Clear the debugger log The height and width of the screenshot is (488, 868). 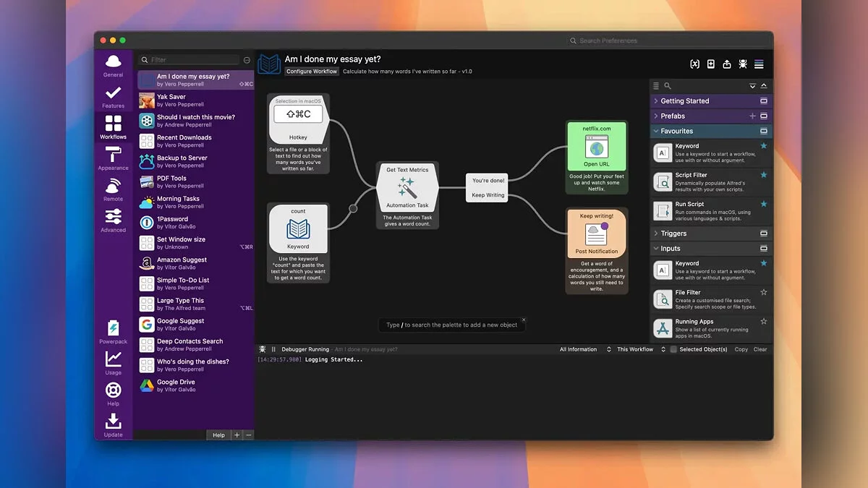pyautogui.click(x=760, y=349)
